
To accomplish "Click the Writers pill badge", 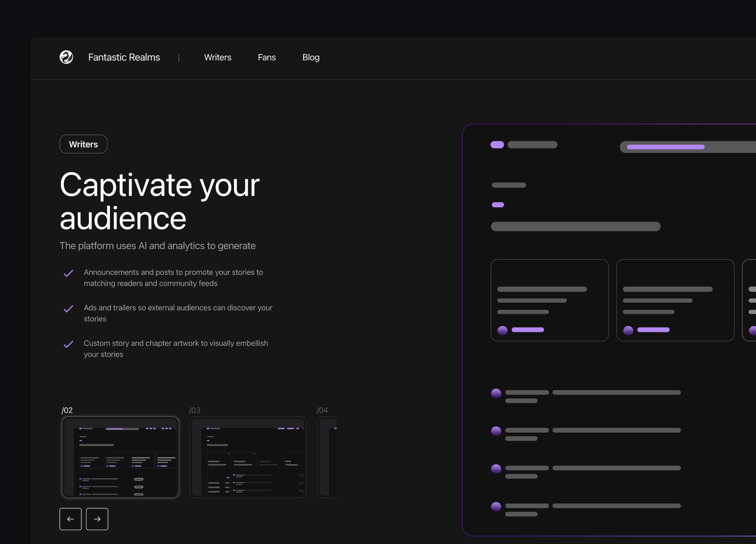I will [83, 144].
